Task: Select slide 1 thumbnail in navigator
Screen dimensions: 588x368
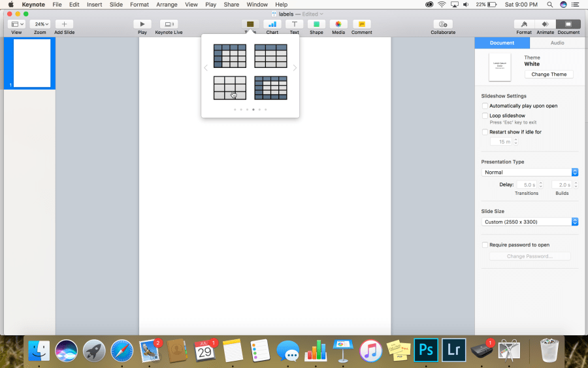Action: point(32,63)
